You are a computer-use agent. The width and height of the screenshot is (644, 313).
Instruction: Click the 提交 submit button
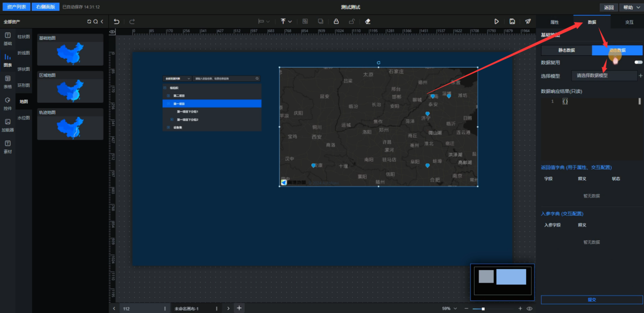point(592,300)
